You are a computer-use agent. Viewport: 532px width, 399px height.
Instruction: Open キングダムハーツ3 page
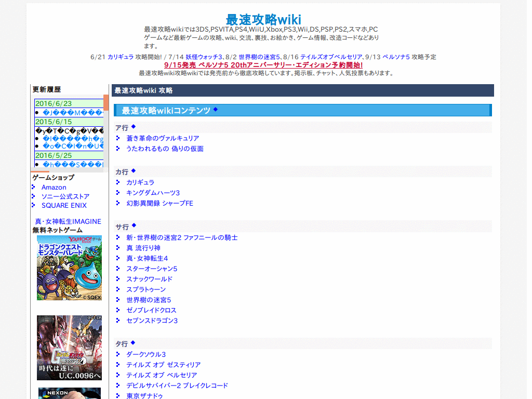(153, 193)
